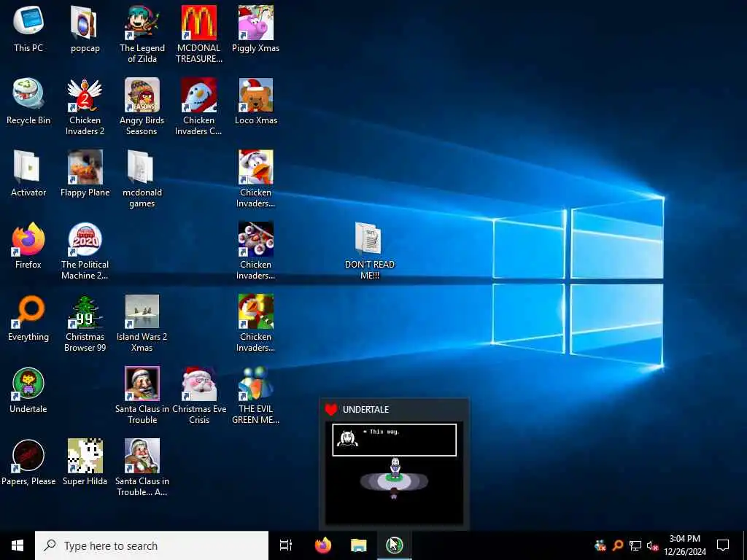Launch Piggly Xmas shortcut

point(256,29)
